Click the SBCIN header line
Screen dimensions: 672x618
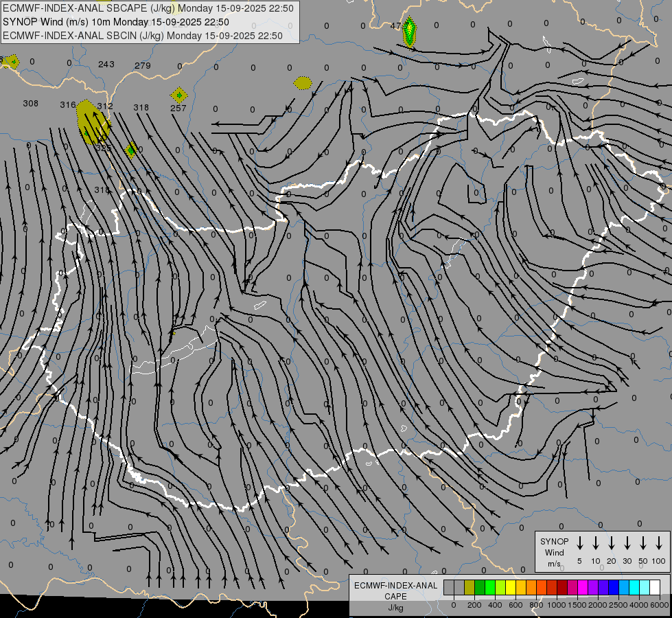click(143, 36)
